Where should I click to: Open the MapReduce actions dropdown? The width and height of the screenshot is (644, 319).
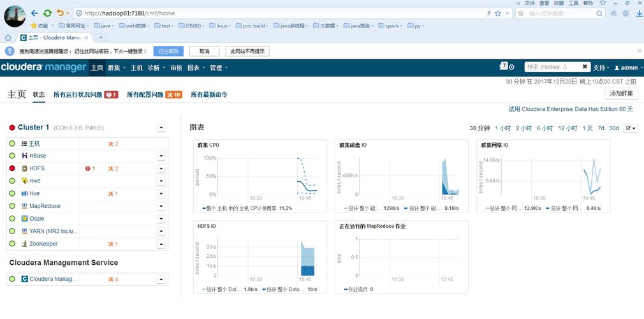pyautogui.click(x=161, y=206)
